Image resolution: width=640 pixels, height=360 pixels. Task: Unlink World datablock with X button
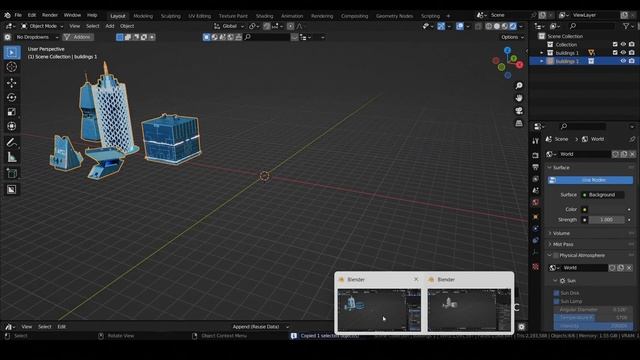[x=632, y=154]
